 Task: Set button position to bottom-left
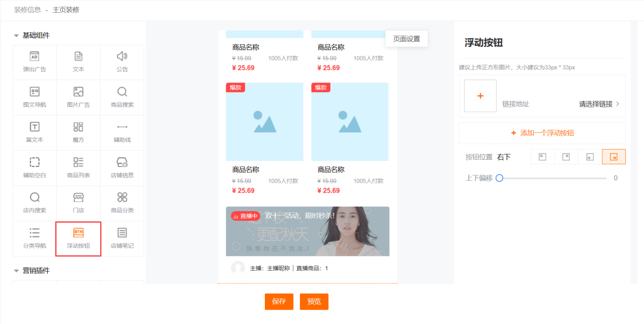coord(590,157)
